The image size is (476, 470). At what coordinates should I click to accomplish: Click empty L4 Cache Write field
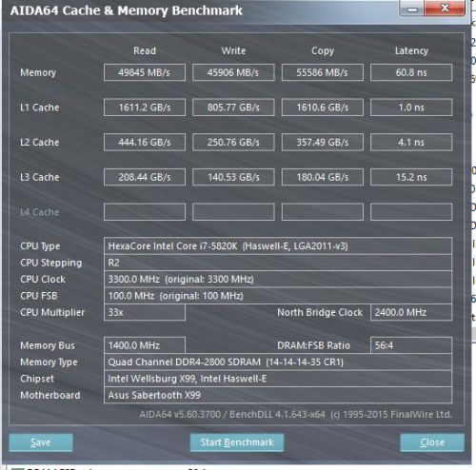[x=233, y=212]
